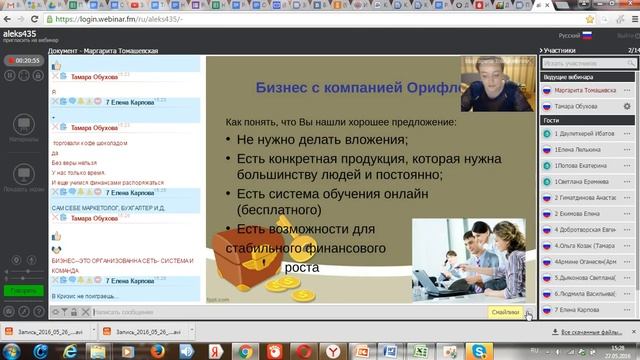
Task: Click the recording timer 00:20:55
Action: point(24,61)
